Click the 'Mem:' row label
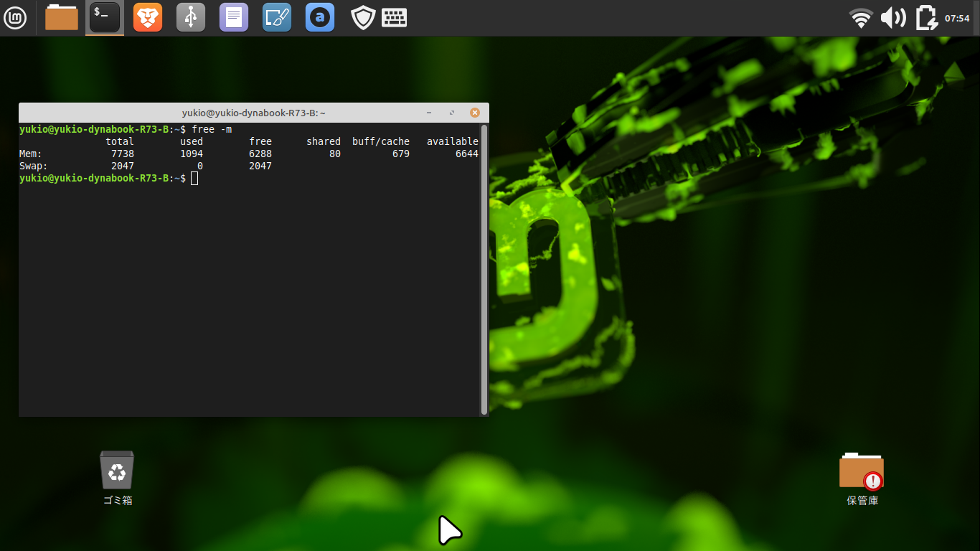The image size is (980, 551). [x=31, y=154]
